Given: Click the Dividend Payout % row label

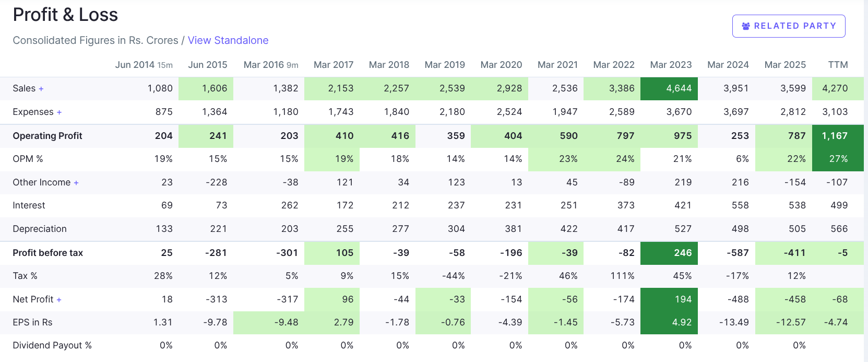Looking at the screenshot, I should [x=52, y=345].
